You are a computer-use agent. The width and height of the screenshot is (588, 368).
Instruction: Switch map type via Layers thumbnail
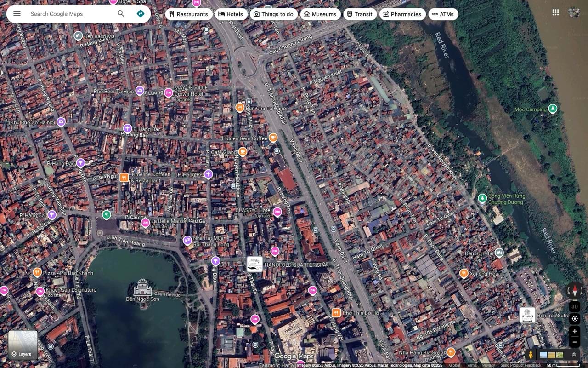[x=23, y=345]
